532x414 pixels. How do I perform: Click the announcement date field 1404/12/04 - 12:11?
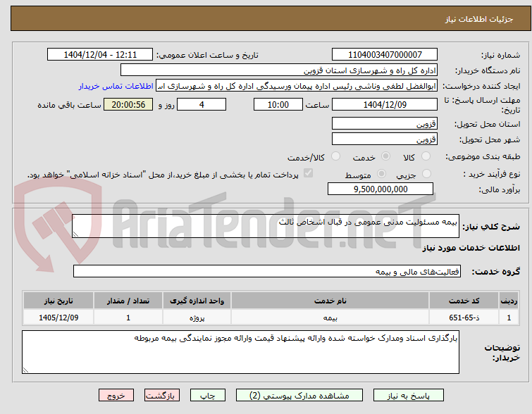click(100, 55)
